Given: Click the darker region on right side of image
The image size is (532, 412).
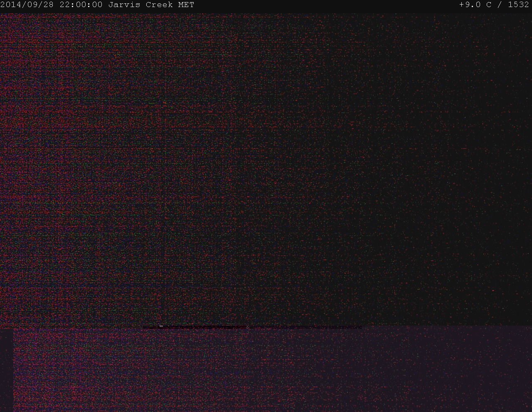Looking at the screenshot, I should [x=457, y=166].
